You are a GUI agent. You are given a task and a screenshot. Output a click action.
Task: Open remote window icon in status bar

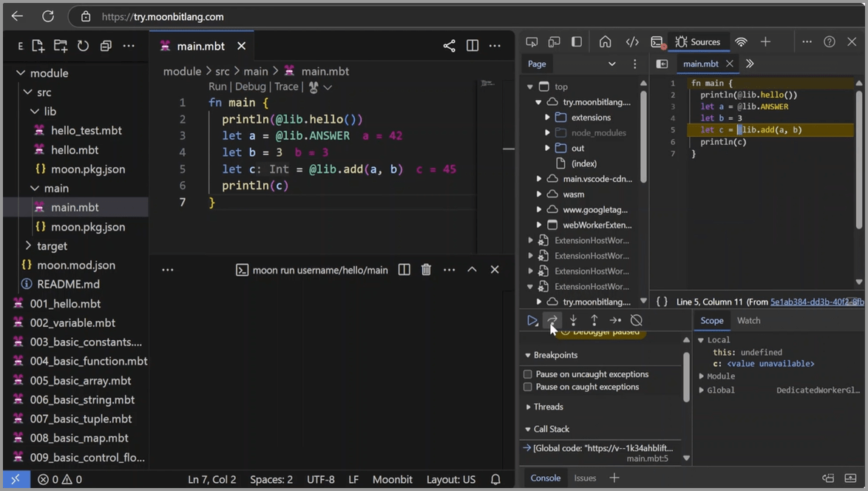point(16,479)
